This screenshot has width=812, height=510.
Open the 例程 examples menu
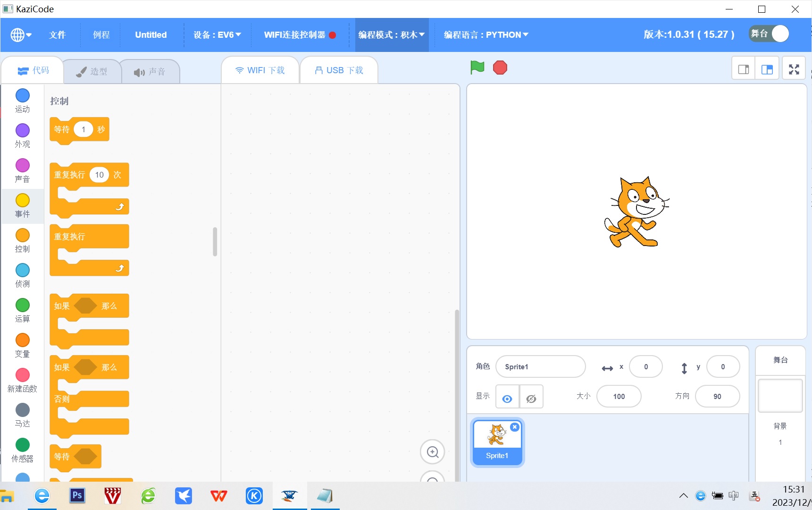click(x=101, y=35)
